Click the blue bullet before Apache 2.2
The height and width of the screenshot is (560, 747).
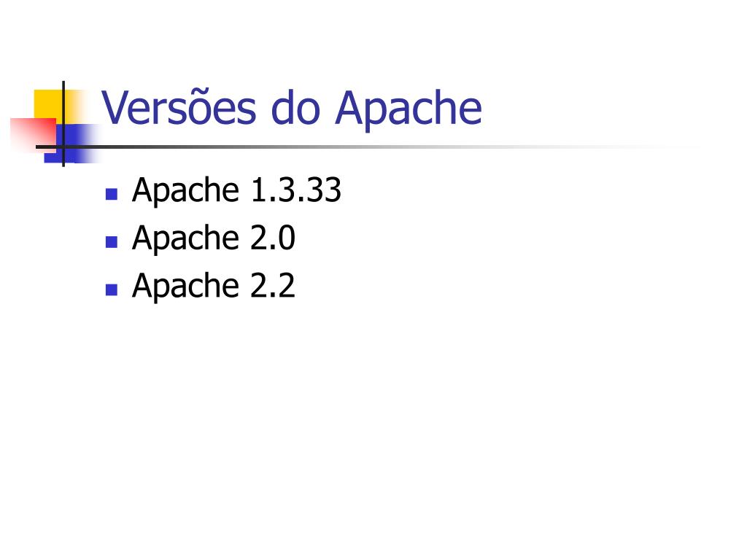(x=112, y=289)
